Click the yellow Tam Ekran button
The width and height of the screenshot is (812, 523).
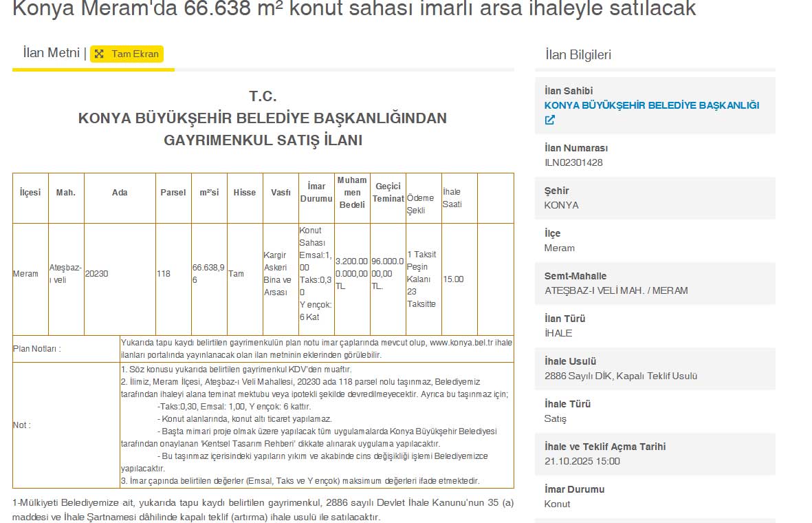tap(127, 53)
